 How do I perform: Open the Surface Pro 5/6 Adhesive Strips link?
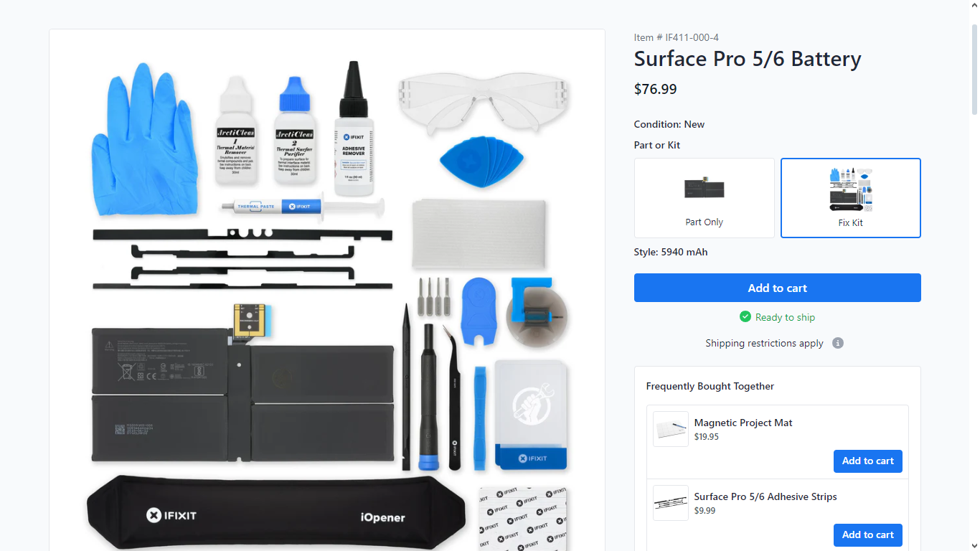coord(765,496)
